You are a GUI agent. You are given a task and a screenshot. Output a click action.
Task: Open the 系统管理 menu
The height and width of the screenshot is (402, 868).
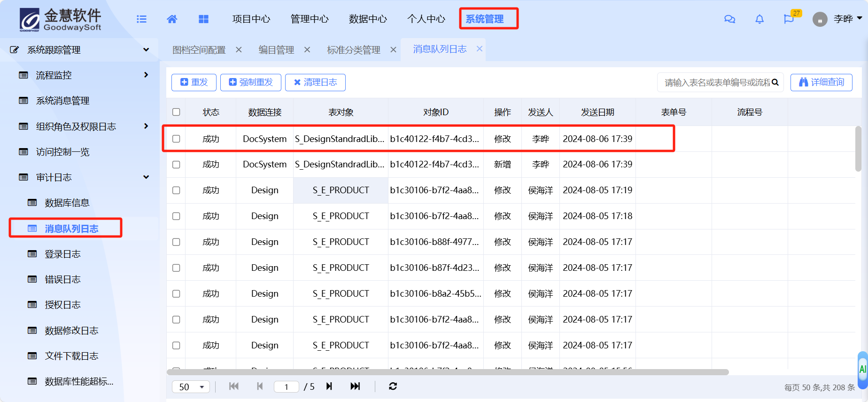pos(485,19)
